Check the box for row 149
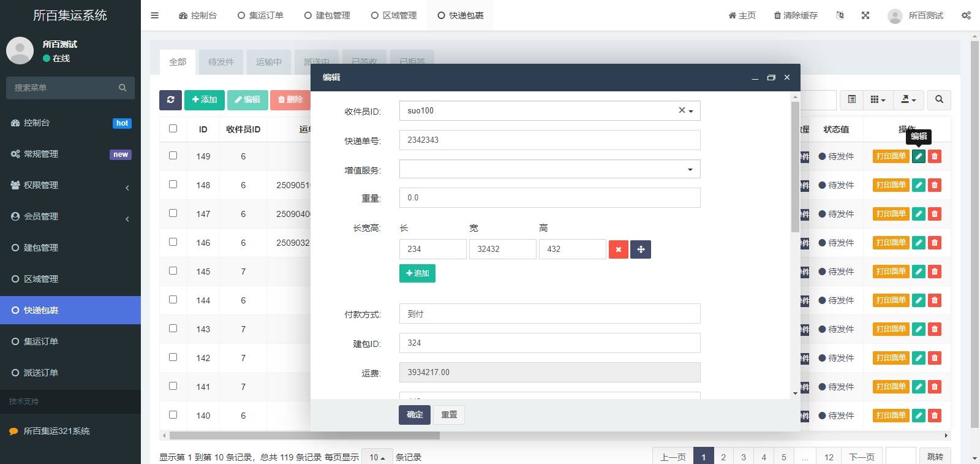This screenshot has width=980, height=464. tap(173, 156)
